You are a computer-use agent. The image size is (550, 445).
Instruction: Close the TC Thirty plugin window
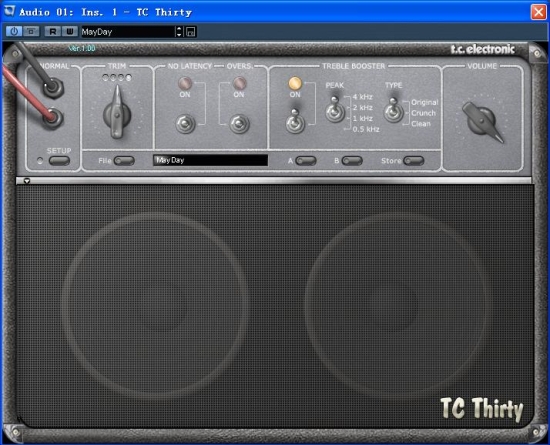click(538, 12)
